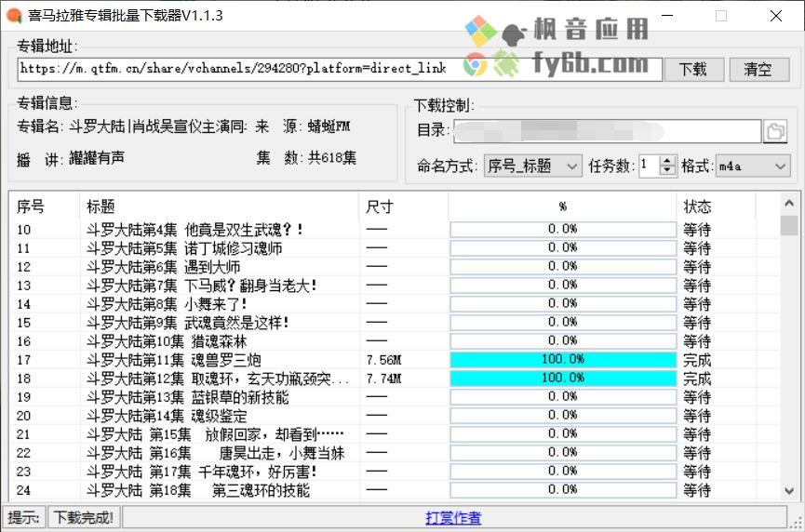
Task: Select row 斗罗大陆第8集 小舞来了
Action: click(x=395, y=304)
